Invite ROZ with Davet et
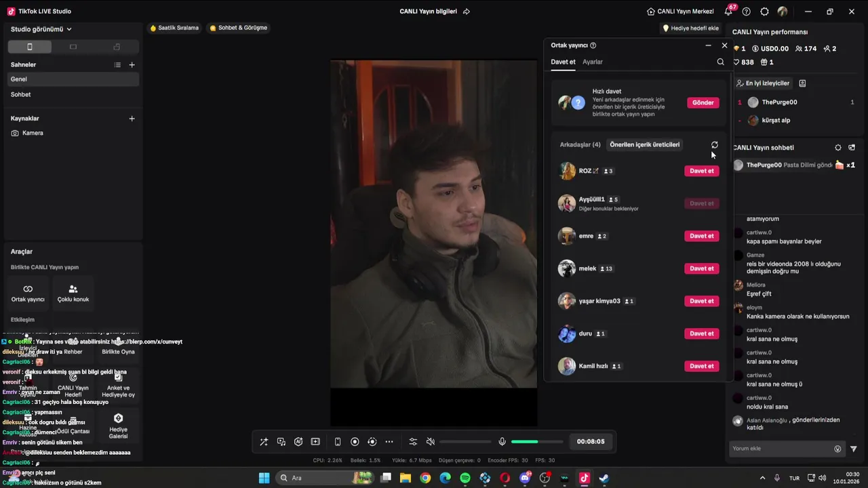 pyautogui.click(x=702, y=171)
